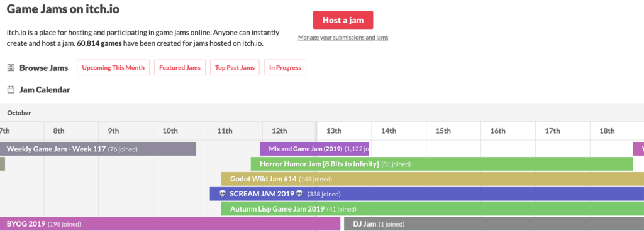Click the right skull icon after SCREAM JAM 2019
This screenshot has width=644, height=231.
(x=299, y=194)
